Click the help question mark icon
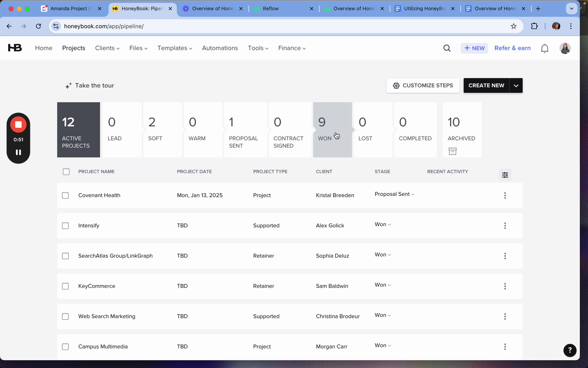588x368 pixels. pyautogui.click(x=570, y=350)
